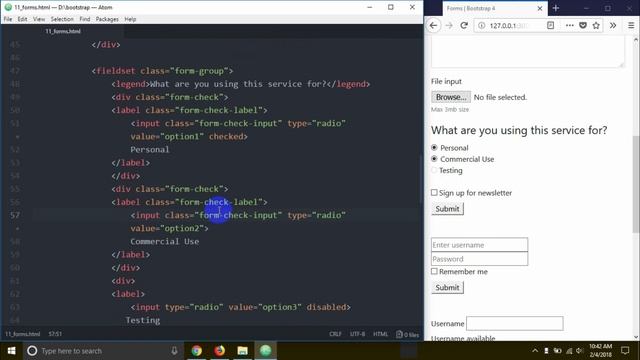Go forward in Firefox
The height and width of the screenshot is (360, 640).
[x=449, y=25]
